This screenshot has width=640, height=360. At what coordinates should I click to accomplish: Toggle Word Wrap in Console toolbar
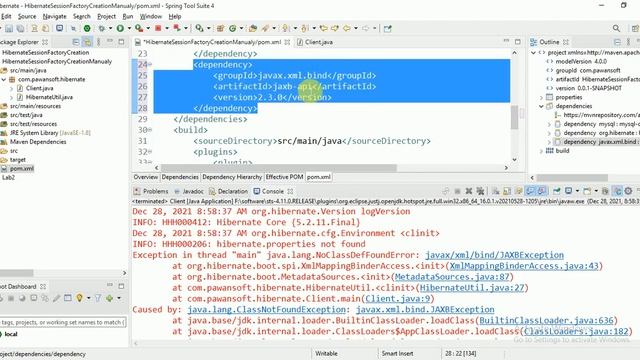(x=518, y=191)
